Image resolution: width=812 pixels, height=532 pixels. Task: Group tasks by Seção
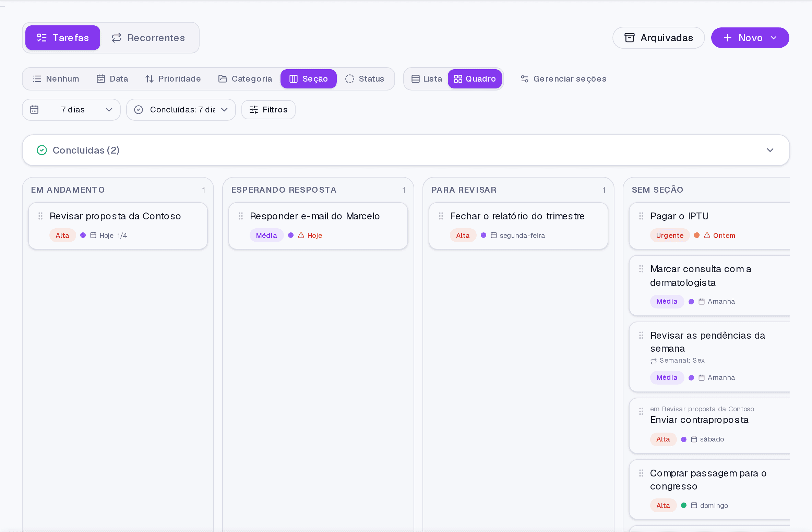point(309,79)
